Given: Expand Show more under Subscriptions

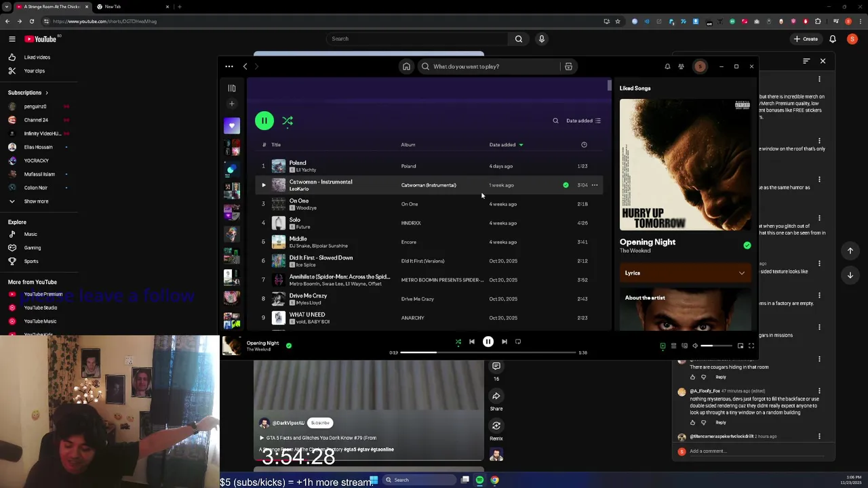Looking at the screenshot, I should tap(36, 201).
